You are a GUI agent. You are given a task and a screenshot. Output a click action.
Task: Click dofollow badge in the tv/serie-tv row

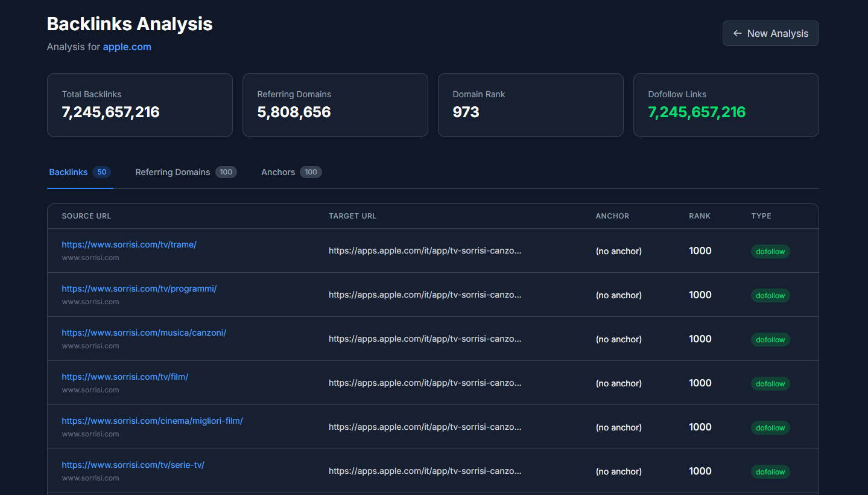click(770, 471)
